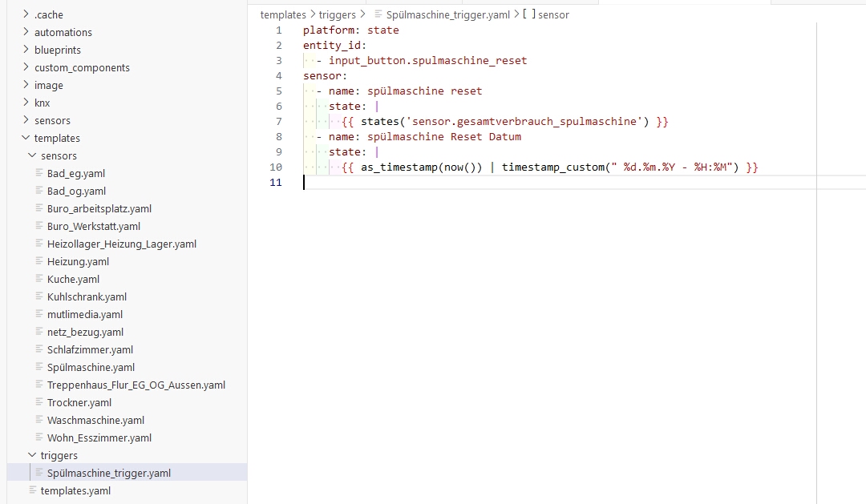Click the file icon beside Kuche.yaml
The height and width of the screenshot is (504, 866).
(39, 279)
